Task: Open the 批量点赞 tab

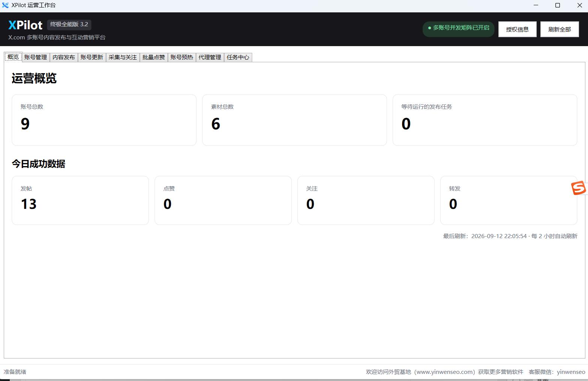Action: pos(154,57)
